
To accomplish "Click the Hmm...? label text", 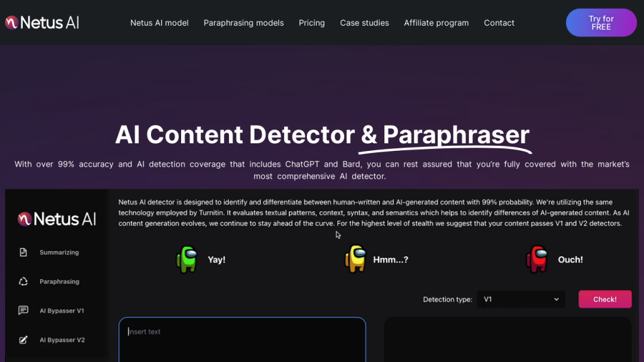I will coord(391,260).
